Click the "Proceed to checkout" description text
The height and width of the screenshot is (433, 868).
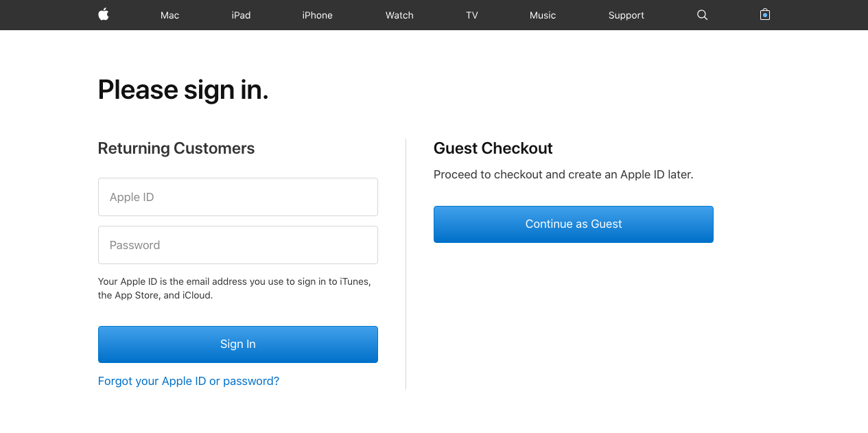click(563, 174)
